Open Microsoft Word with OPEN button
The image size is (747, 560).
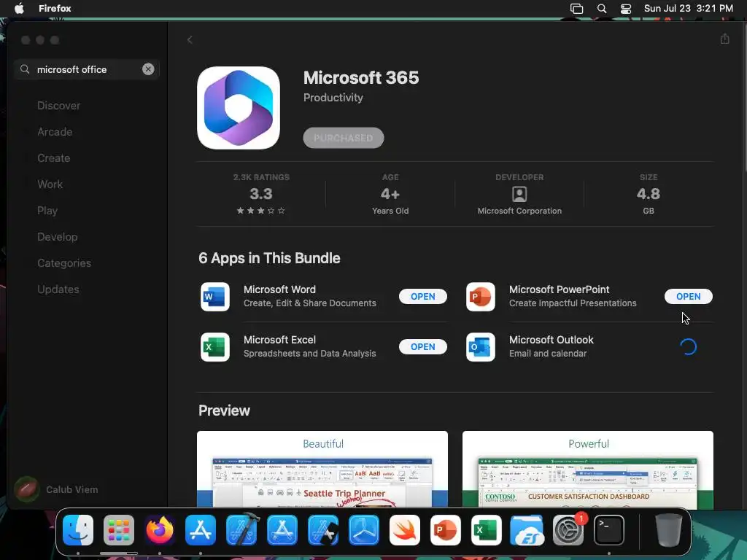422,296
